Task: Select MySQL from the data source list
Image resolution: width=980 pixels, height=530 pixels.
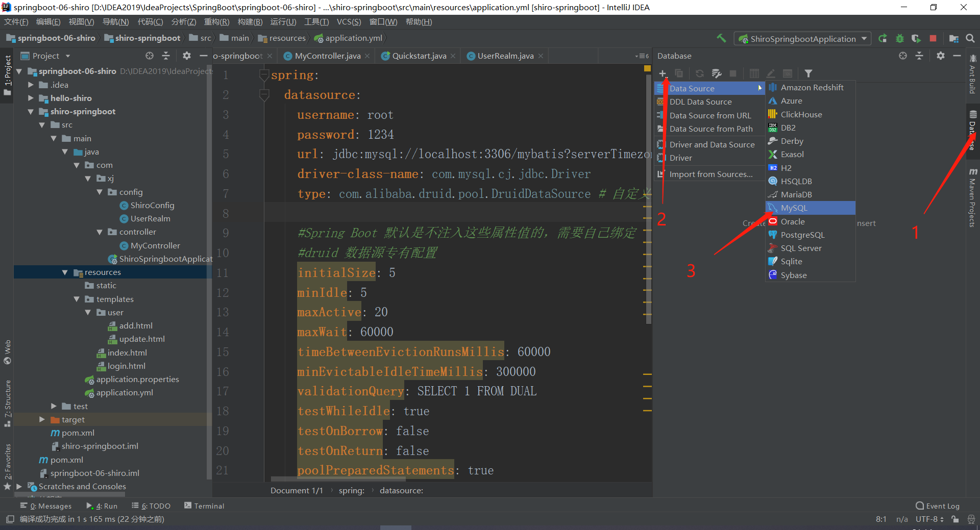Action: (x=794, y=208)
